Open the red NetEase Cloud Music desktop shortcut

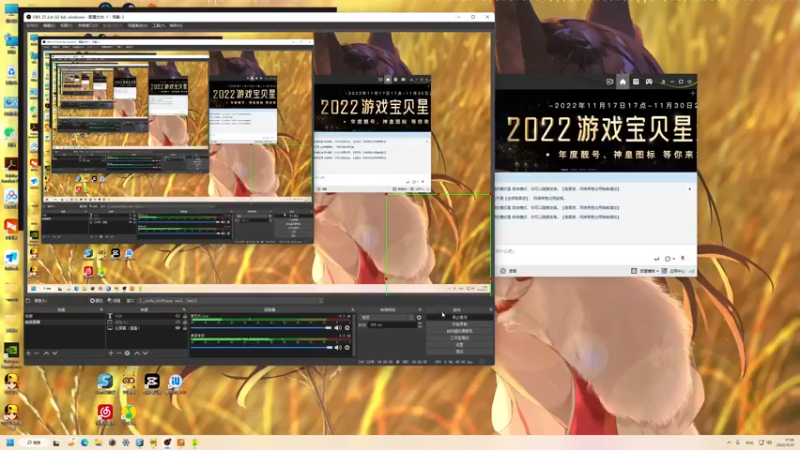(x=105, y=412)
